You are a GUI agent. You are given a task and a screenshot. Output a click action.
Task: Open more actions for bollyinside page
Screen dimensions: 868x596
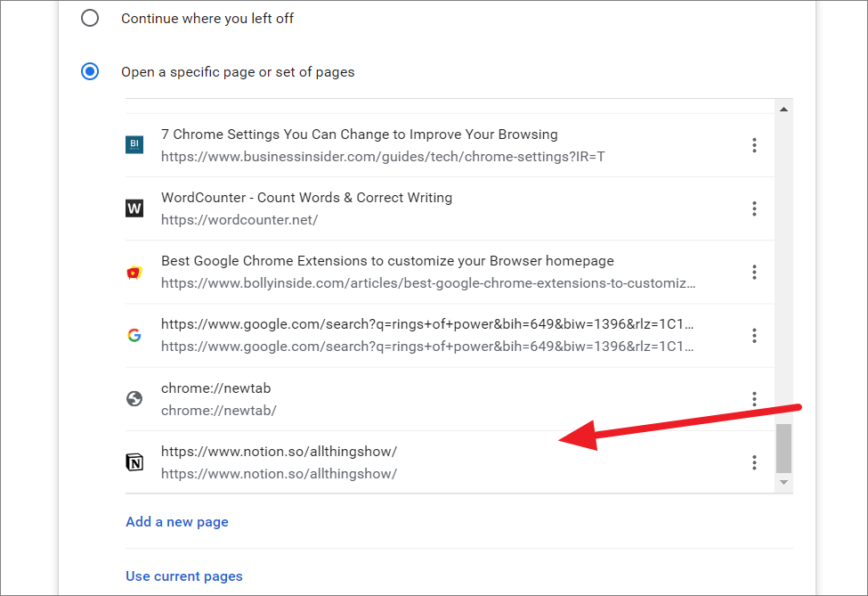tap(754, 272)
